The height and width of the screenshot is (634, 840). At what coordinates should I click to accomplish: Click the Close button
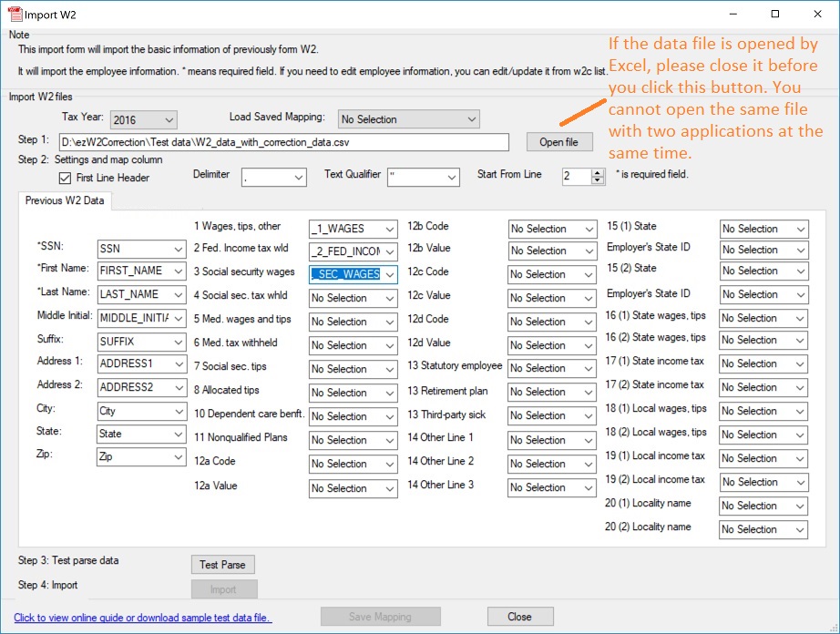519,617
